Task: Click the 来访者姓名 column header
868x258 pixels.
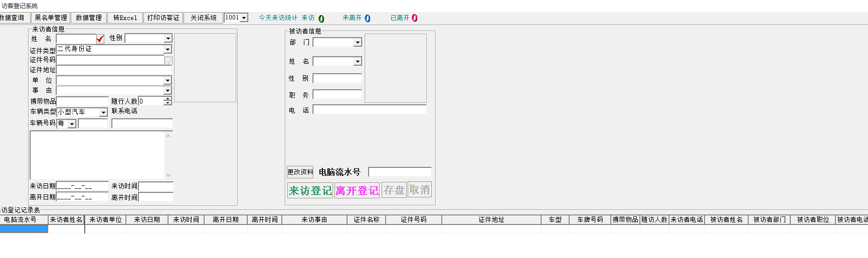Action: click(x=66, y=220)
